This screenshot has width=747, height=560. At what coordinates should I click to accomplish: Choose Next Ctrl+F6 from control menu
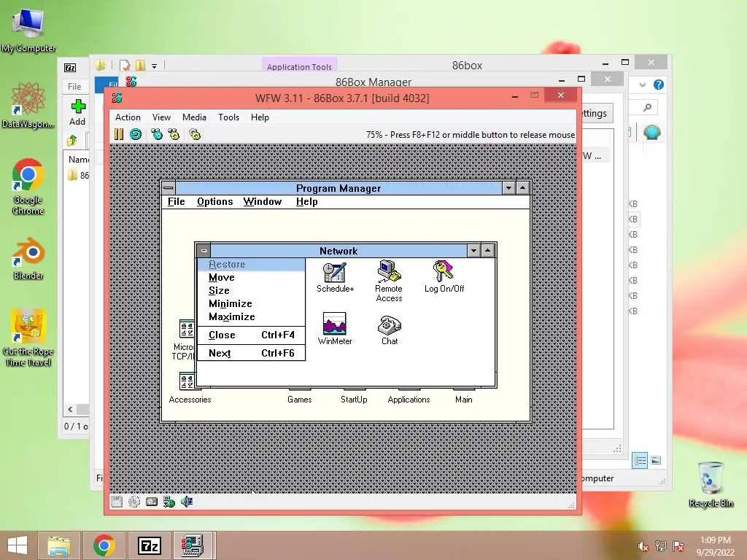pos(251,353)
